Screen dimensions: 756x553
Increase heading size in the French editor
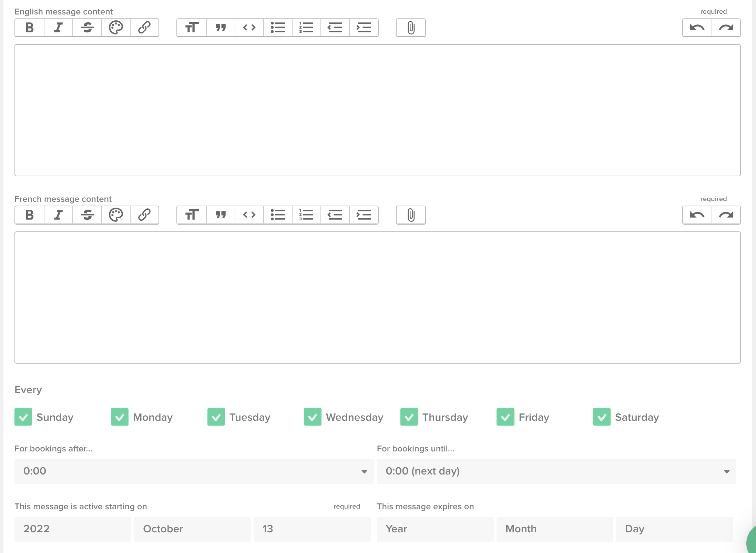(191, 215)
